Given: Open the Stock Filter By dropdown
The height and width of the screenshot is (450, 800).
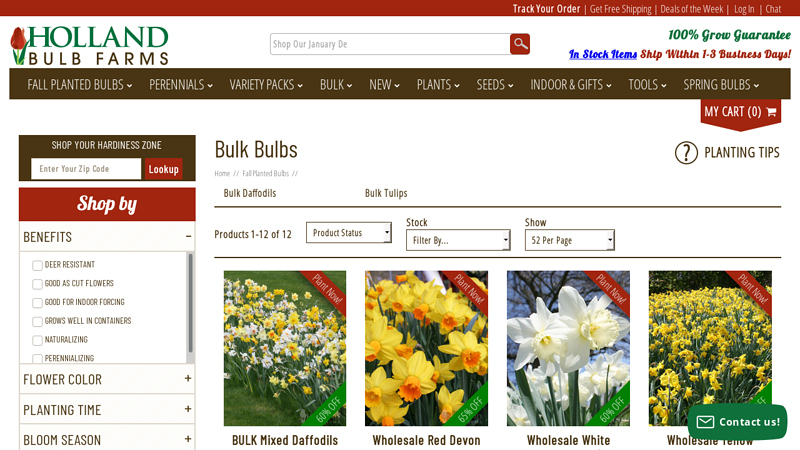Looking at the screenshot, I should 458,240.
